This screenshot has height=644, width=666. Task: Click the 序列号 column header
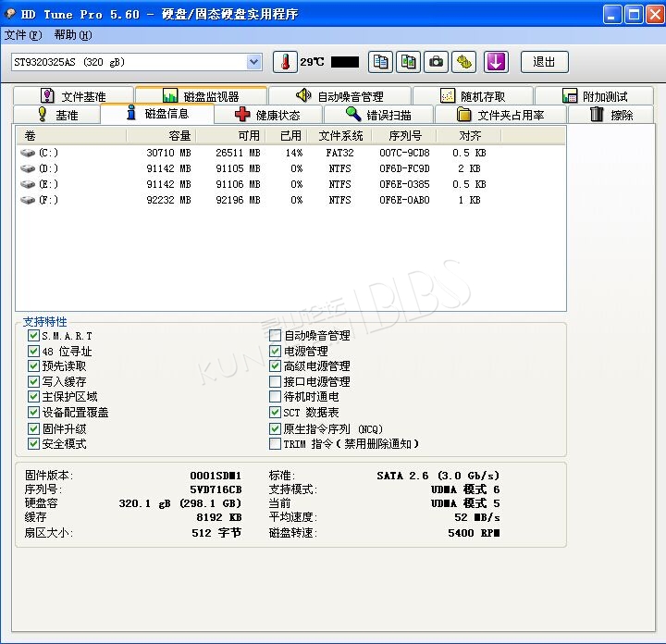click(x=404, y=135)
